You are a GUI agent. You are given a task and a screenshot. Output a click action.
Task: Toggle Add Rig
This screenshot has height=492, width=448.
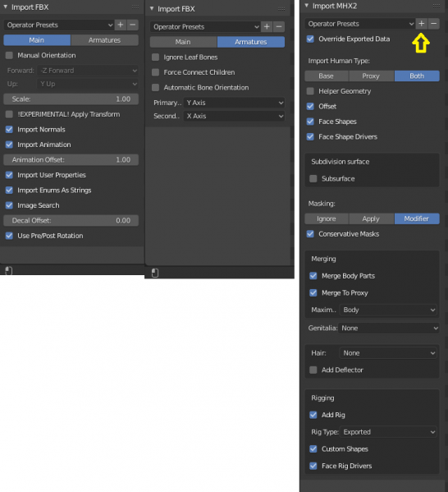(x=313, y=415)
